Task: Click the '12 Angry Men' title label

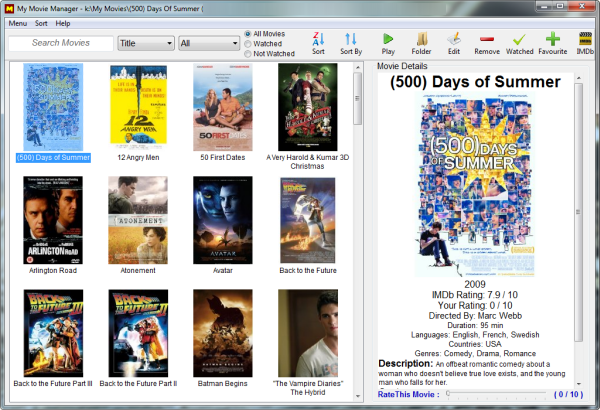Action: point(138,157)
